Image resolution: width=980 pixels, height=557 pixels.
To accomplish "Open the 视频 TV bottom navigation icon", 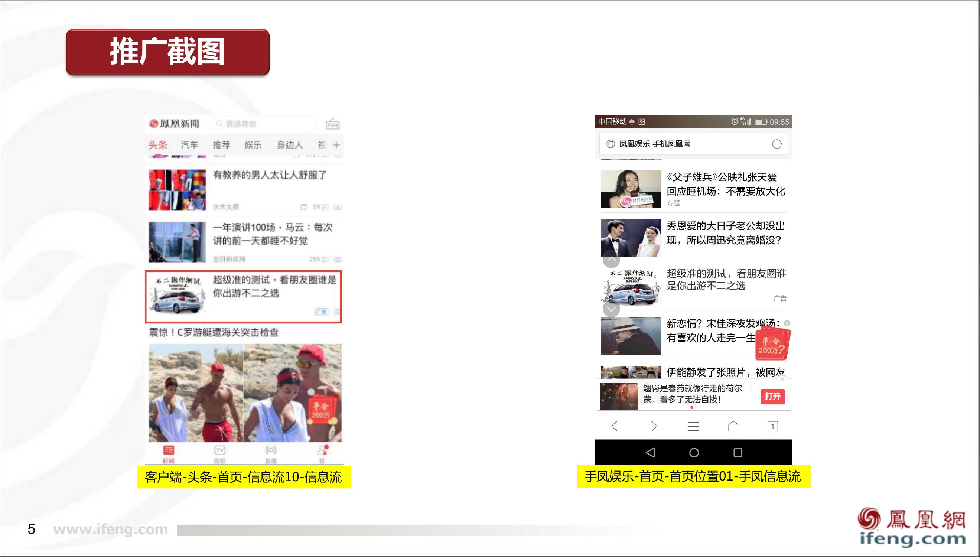I will pos(219,454).
